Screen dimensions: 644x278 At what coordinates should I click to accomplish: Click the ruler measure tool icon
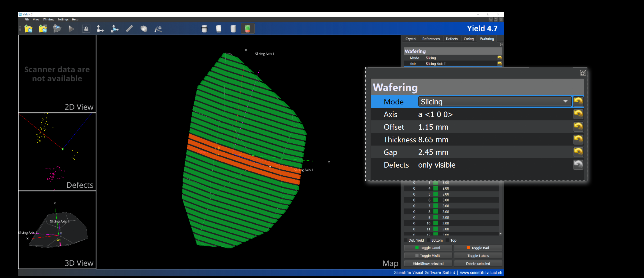tap(129, 29)
